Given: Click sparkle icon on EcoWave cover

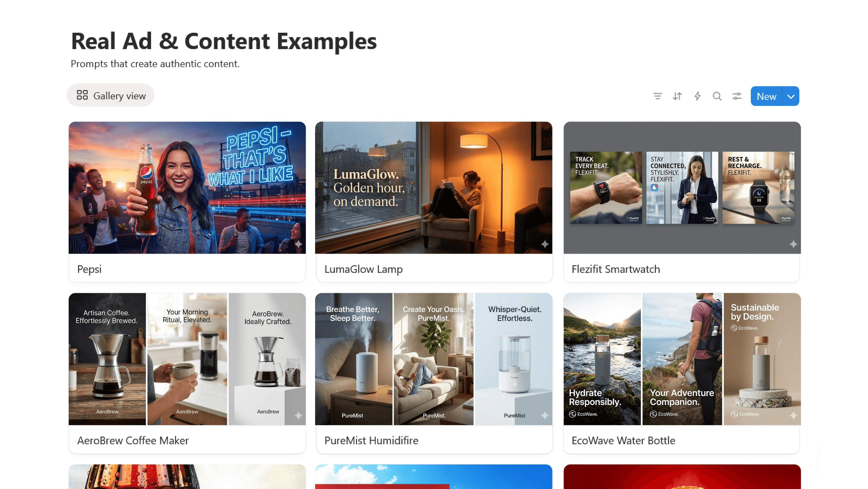Looking at the screenshot, I should 793,415.
